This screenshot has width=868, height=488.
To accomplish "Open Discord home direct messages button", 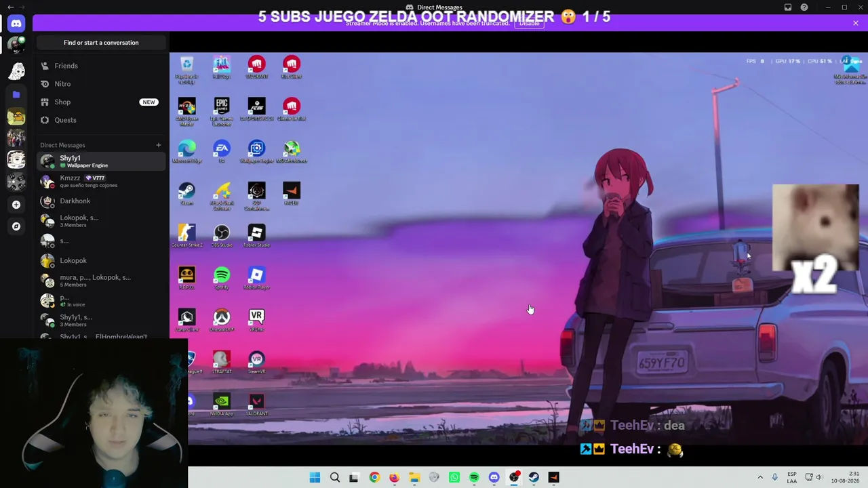I will [16, 24].
